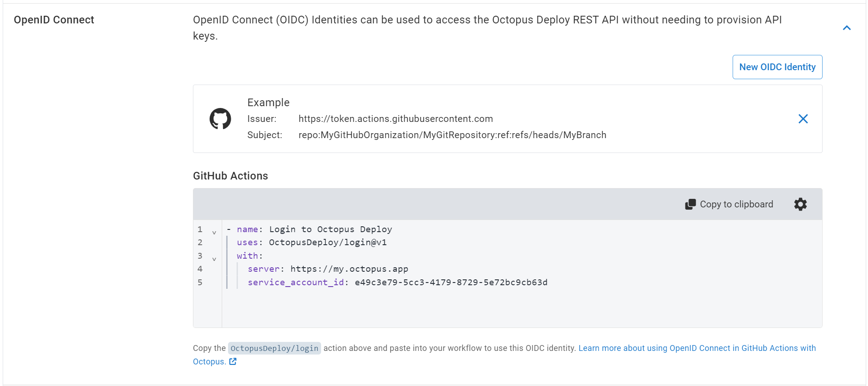The height and width of the screenshot is (386, 868).
Task: Click the service_account_id GUID value
Action: point(451,282)
